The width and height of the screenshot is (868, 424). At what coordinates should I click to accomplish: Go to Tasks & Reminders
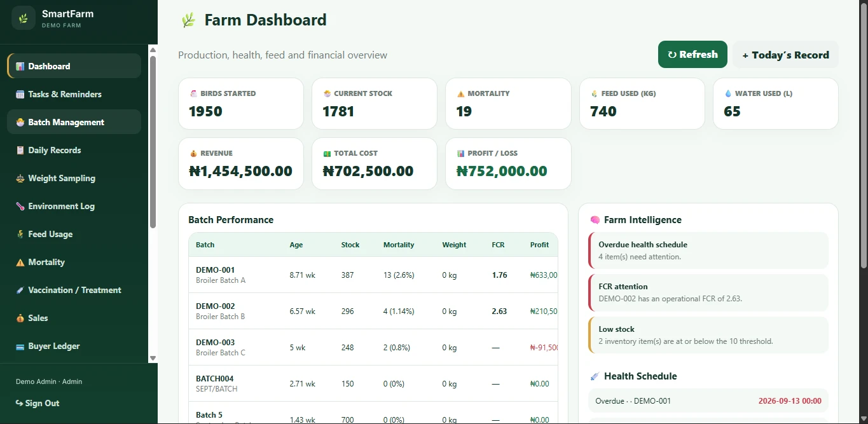pos(74,94)
